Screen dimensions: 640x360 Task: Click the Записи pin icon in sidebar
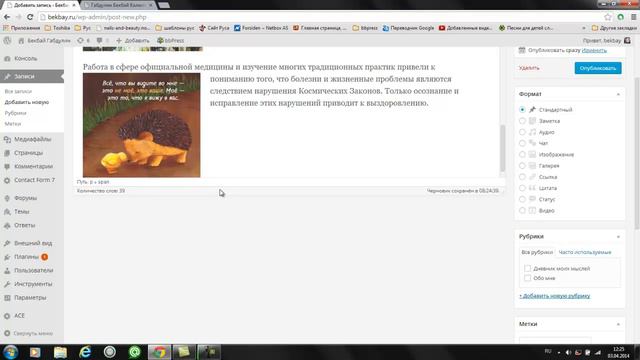coord(7,76)
